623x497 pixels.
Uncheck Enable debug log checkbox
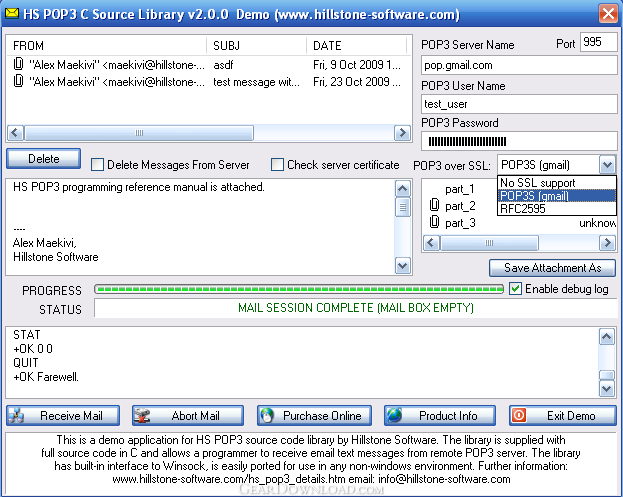tap(515, 289)
